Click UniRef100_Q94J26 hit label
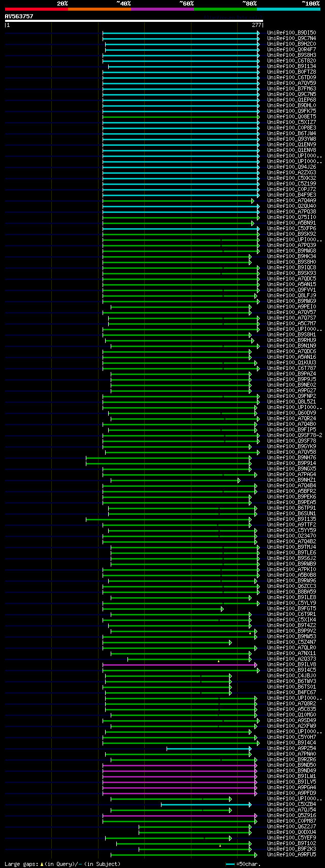325x868 pixels. pos(291,167)
